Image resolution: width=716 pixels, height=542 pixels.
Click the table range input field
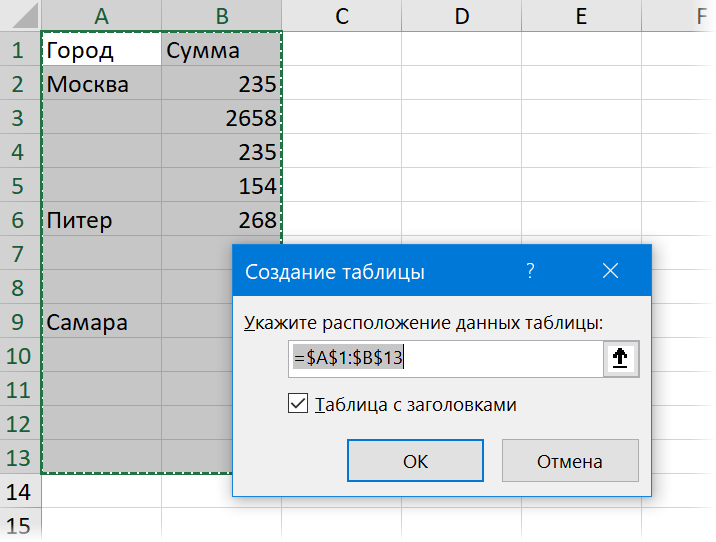pos(446,358)
